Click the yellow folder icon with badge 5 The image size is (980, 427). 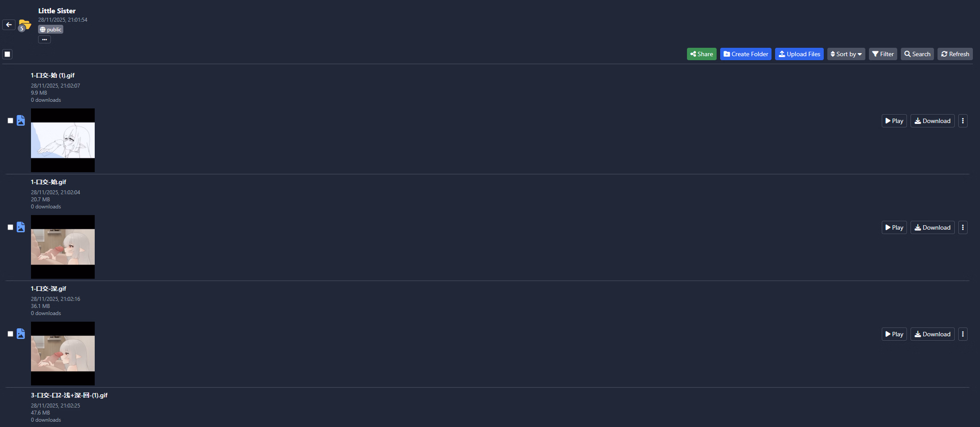coord(25,25)
